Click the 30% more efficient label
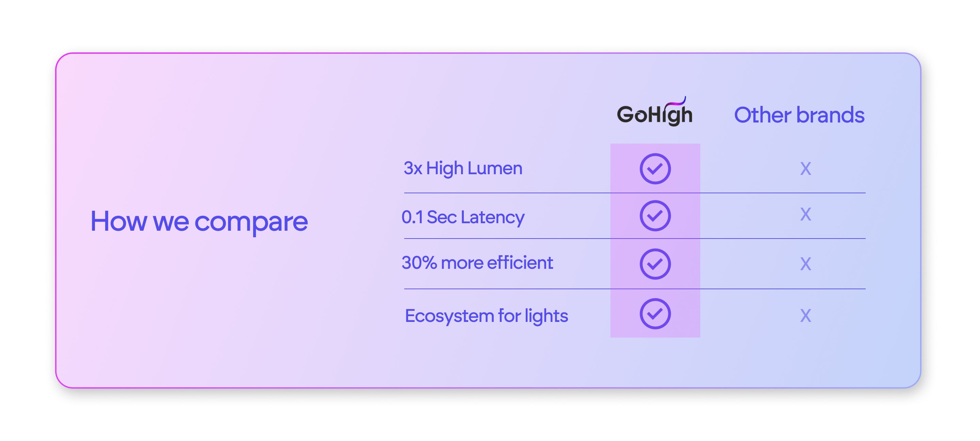 coord(477,263)
